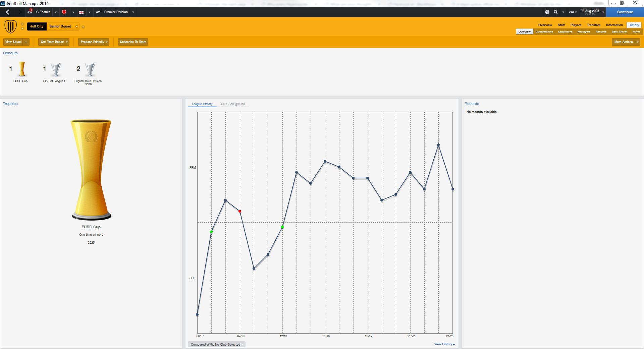
Task: Select the 12/13 green promotion point
Action: tap(282, 227)
